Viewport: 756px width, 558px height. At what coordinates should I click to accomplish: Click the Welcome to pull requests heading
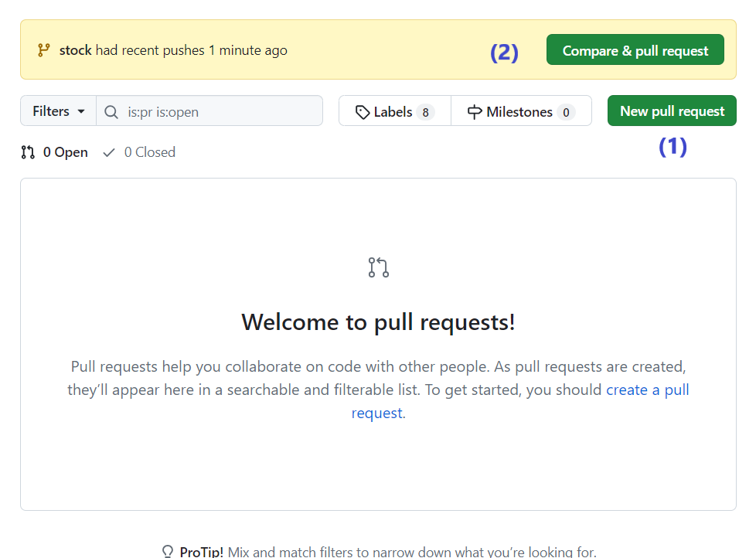378,322
